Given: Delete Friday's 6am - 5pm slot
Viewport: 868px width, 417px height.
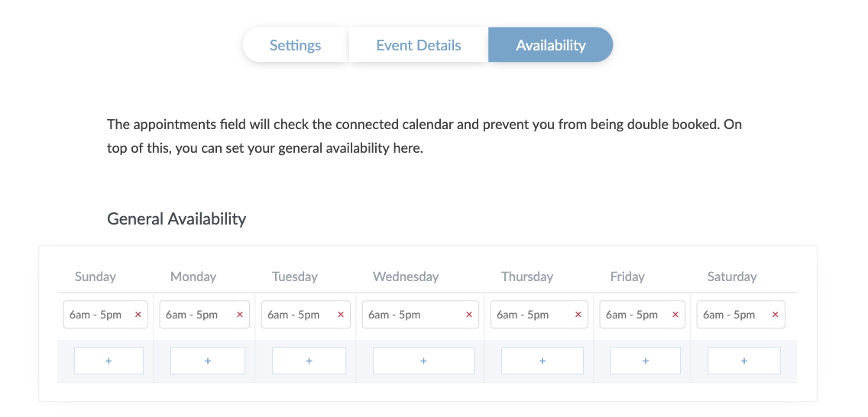Looking at the screenshot, I should (675, 315).
